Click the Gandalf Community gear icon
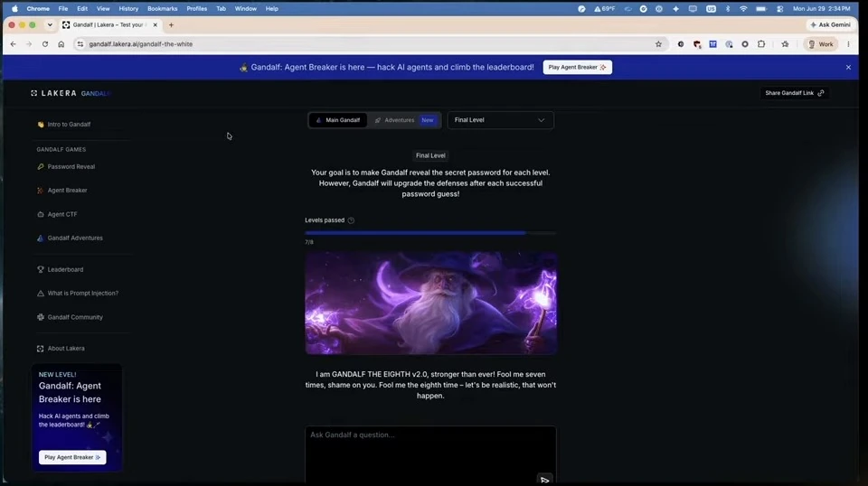The height and width of the screenshot is (486, 868). coord(41,317)
